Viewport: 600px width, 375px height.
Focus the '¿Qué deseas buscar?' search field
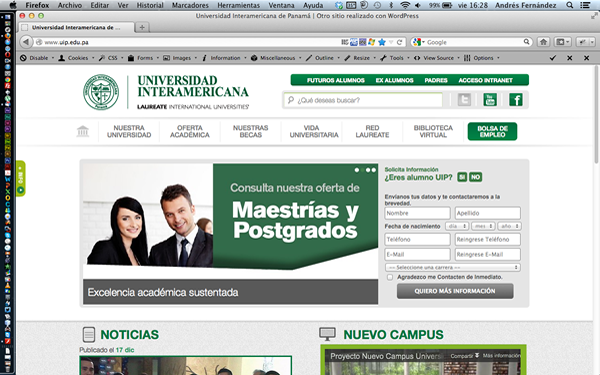coord(363,100)
